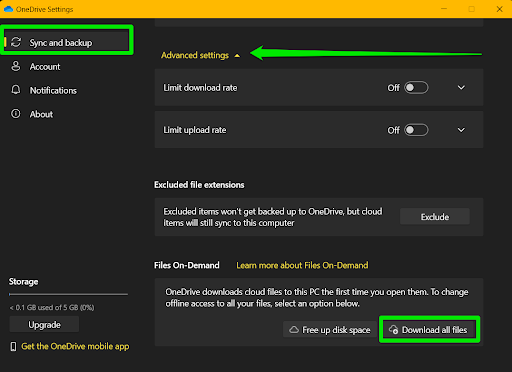Turn on the Limit download rate toggle
The width and height of the screenshot is (512, 372).
click(x=416, y=88)
